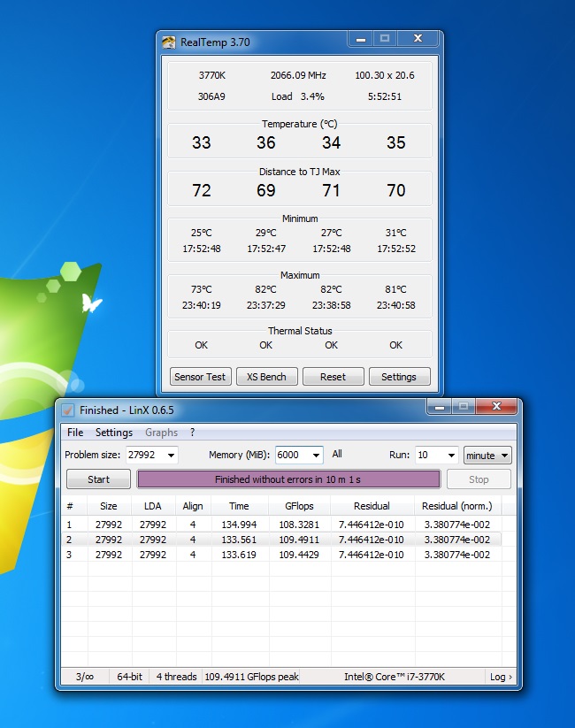Viewport: 575px width, 728px height.
Task: Expand the Memory (MiB) dropdown arrow
Action: point(316,455)
